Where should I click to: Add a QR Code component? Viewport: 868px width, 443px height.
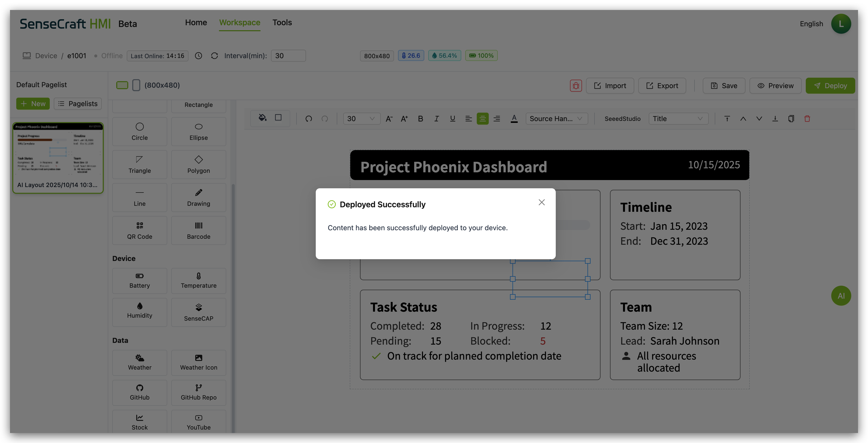pos(139,230)
